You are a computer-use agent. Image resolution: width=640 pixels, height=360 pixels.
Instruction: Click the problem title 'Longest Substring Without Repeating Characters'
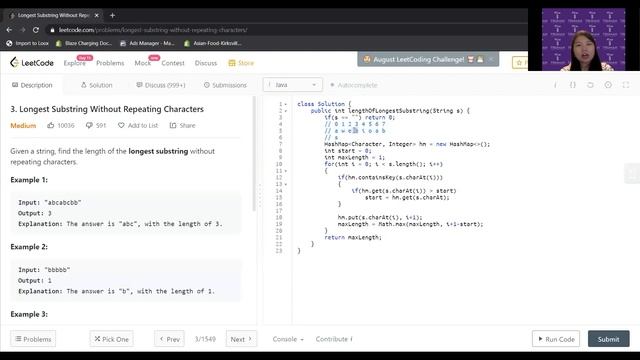[x=107, y=109]
